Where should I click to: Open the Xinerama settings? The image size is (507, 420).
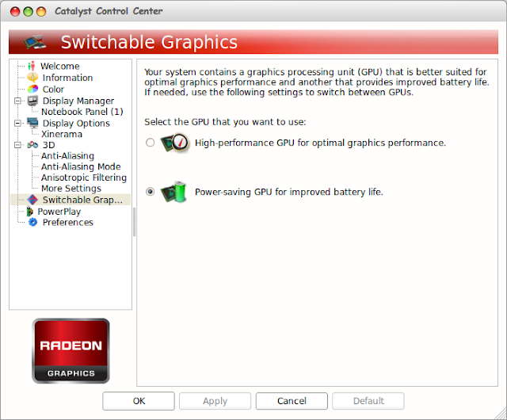tap(62, 134)
